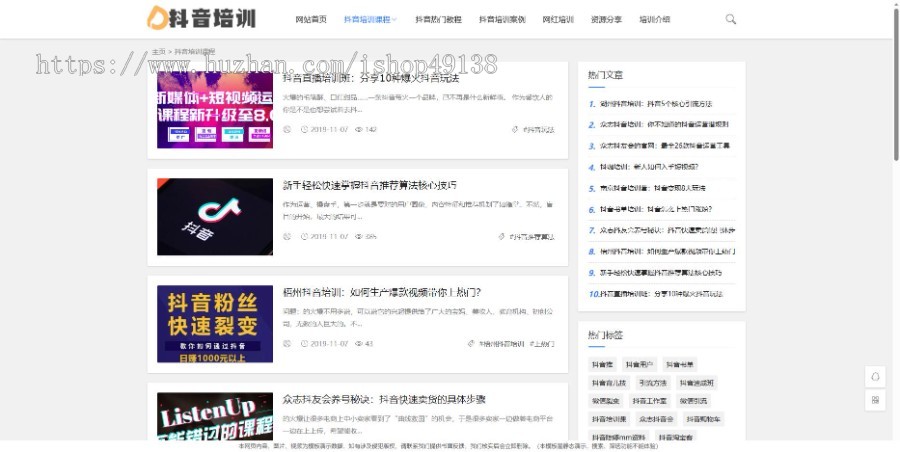The image size is (900, 452).
Task: Click the author icon under 抖音直播培训班 post
Action: click(287, 129)
